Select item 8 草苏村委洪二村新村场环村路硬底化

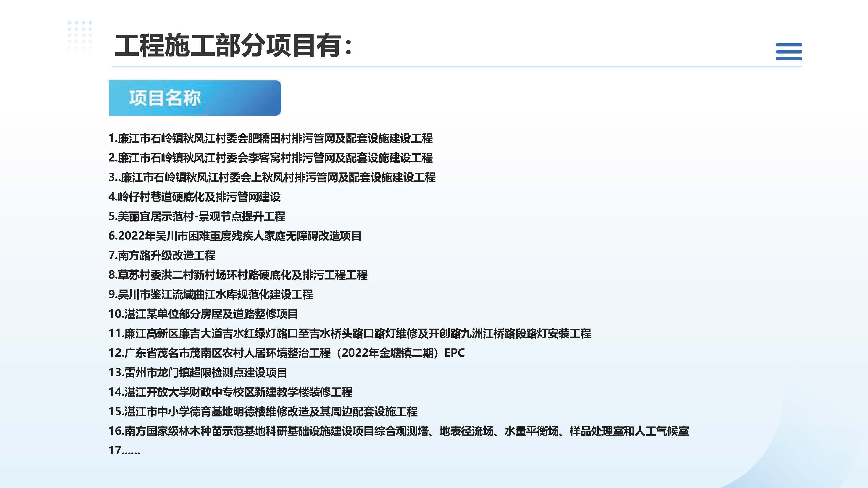238,275
